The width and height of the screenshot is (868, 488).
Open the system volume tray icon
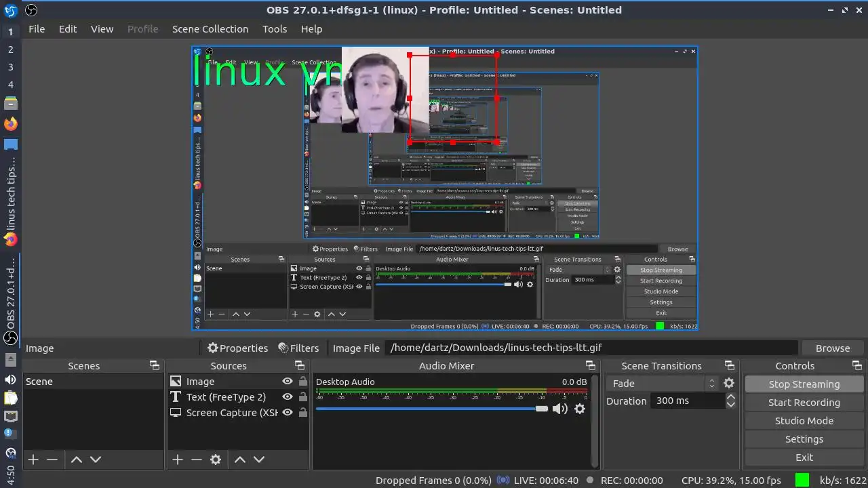point(10,379)
